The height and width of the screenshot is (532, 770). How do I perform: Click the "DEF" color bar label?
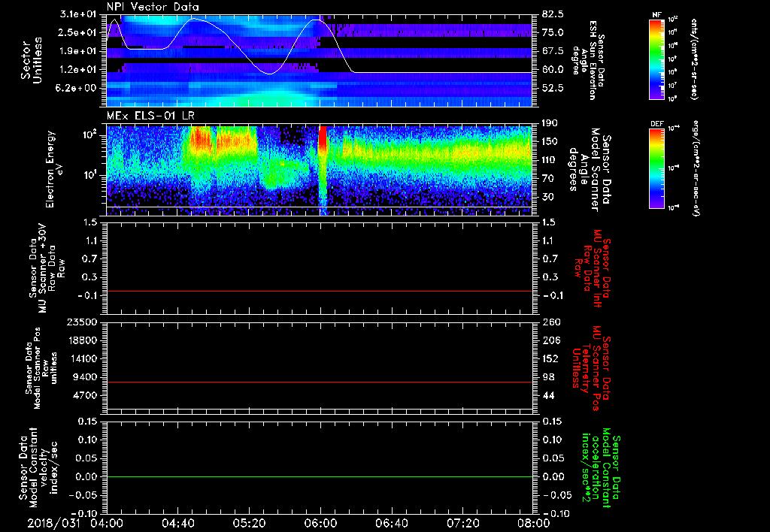click(656, 124)
